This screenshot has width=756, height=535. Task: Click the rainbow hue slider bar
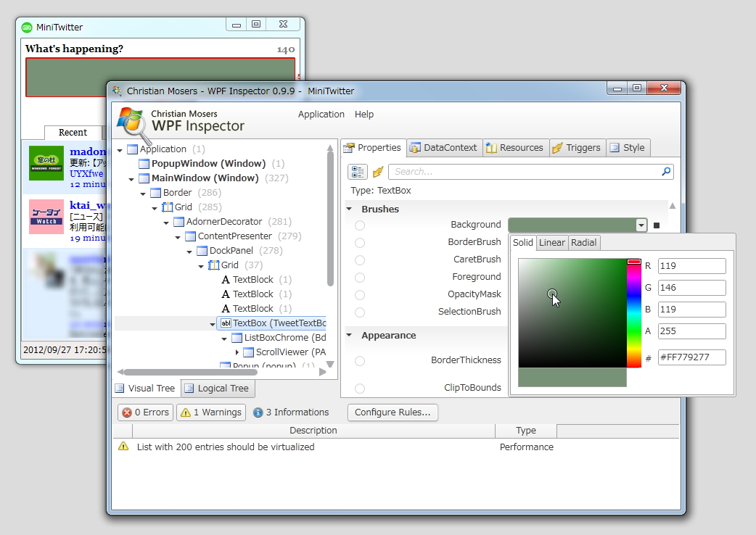tap(633, 313)
